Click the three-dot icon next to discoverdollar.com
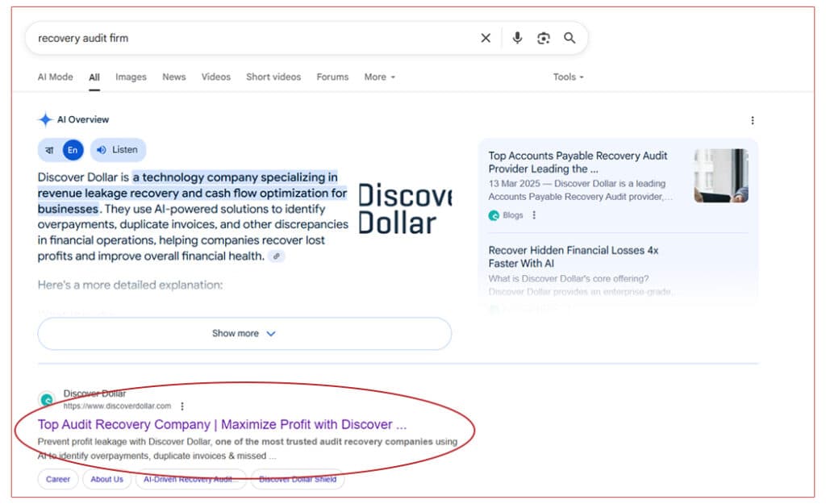Screen dimensions: 826x504 pos(183,406)
